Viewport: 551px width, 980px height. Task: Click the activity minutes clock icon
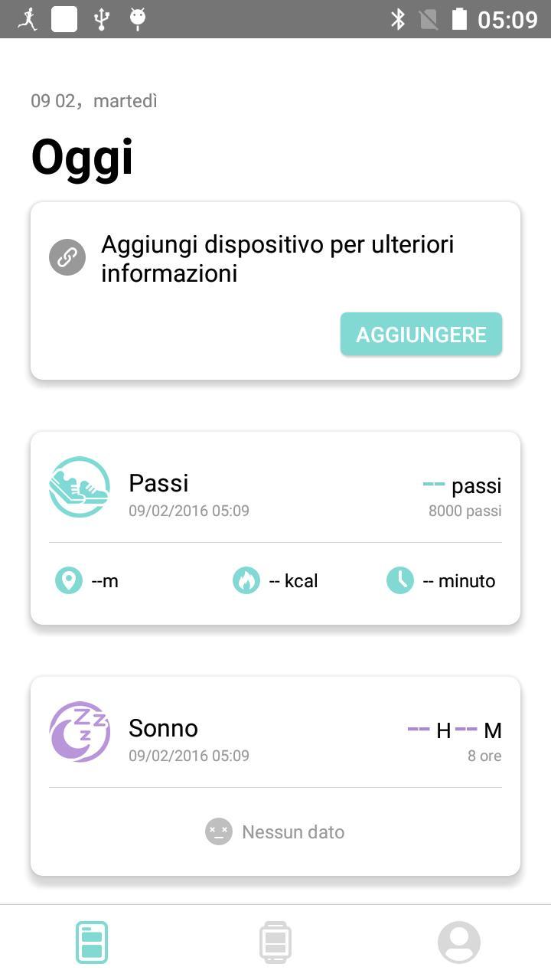click(400, 580)
